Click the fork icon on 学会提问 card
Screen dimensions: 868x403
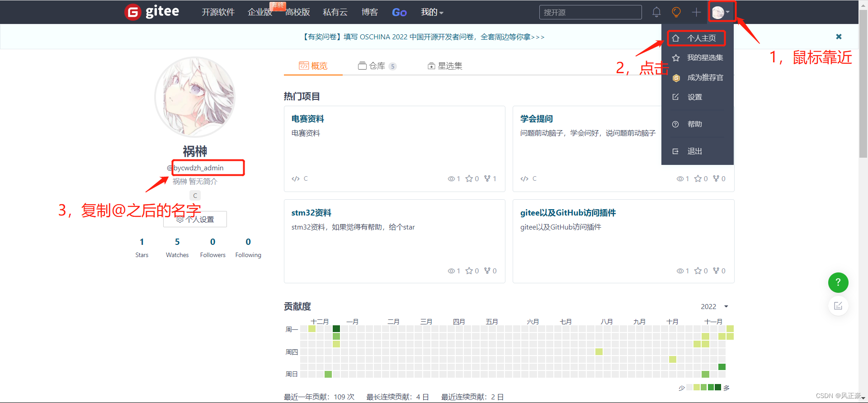pyautogui.click(x=716, y=178)
